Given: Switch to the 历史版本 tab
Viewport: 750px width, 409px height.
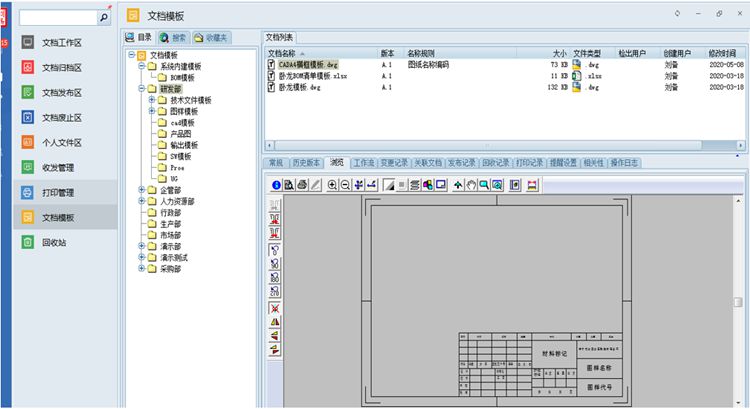Looking at the screenshot, I should [x=307, y=162].
